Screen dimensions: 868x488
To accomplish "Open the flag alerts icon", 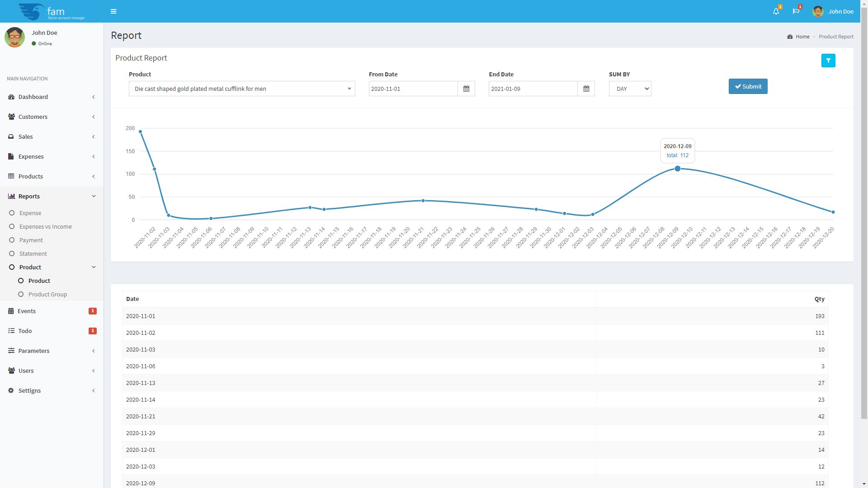I will click(x=796, y=11).
